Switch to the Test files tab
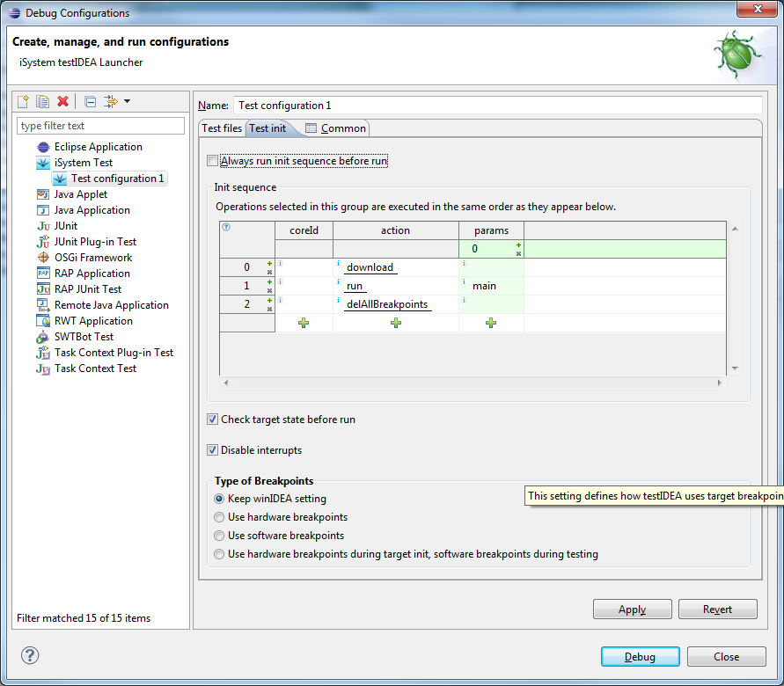 (x=222, y=128)
